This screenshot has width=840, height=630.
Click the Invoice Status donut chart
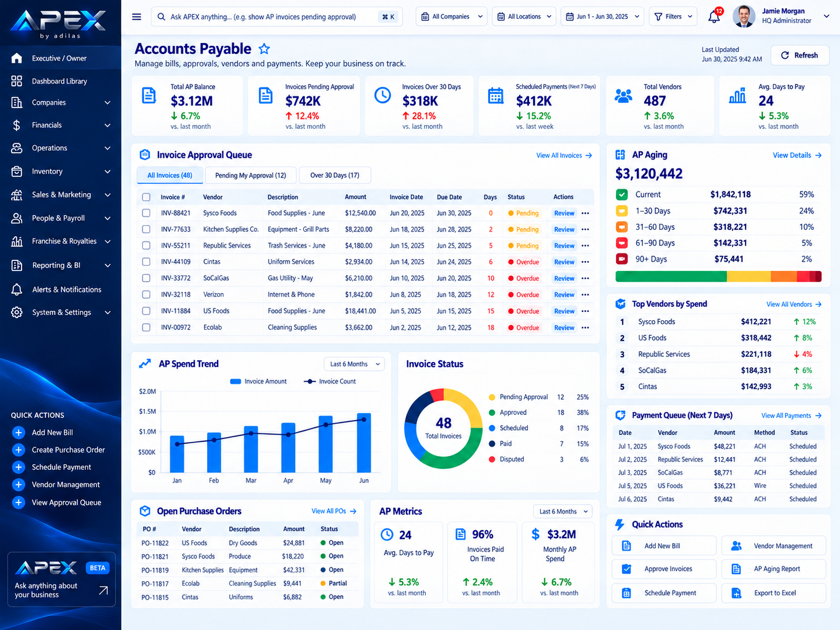[443, 429]
